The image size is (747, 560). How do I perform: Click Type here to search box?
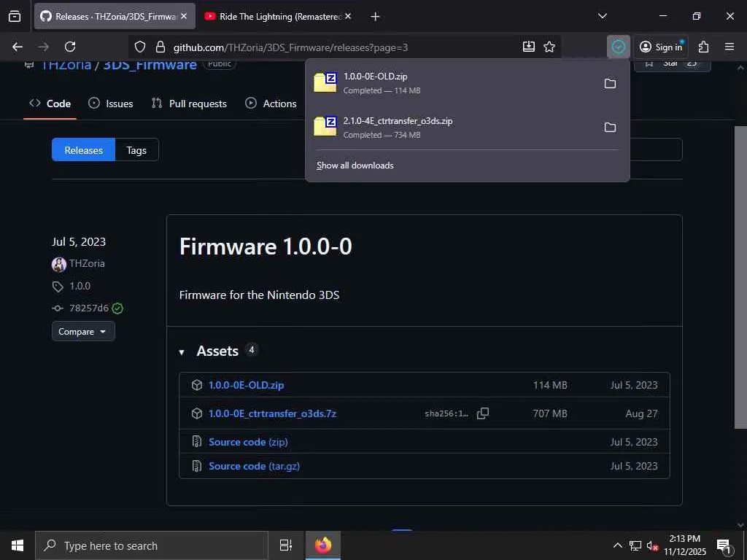pos(152,545)
